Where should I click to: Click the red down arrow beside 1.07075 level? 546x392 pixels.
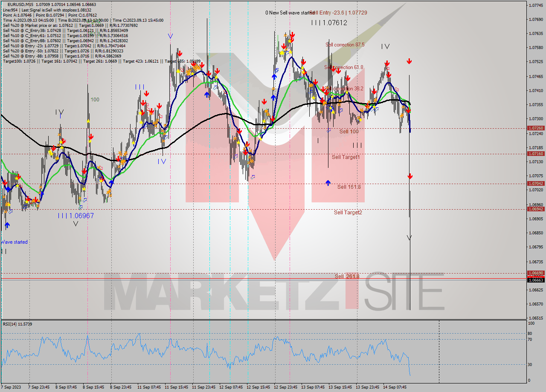[x=409, y=176]
